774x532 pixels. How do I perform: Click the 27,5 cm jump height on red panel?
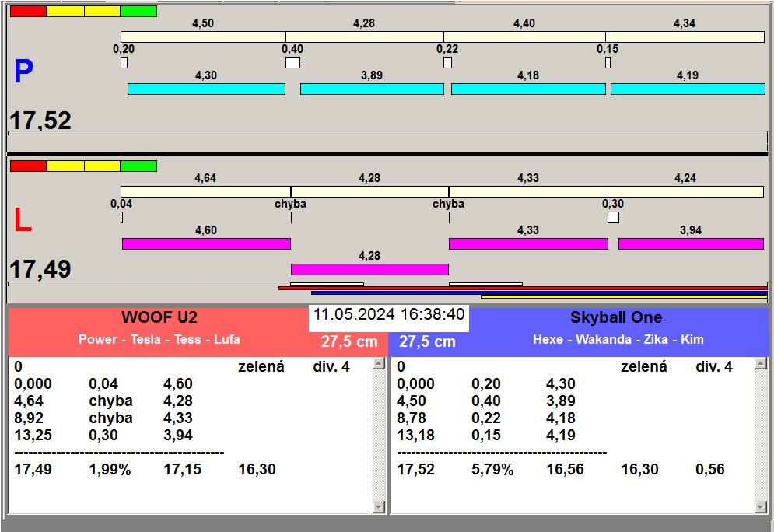pyautogui.click(x=349, y=341)
